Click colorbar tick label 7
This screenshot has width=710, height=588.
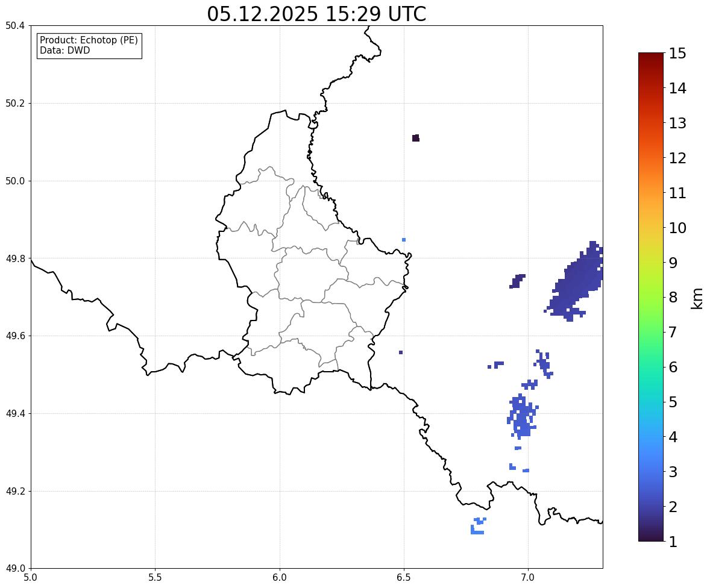[x=673, y=332]
